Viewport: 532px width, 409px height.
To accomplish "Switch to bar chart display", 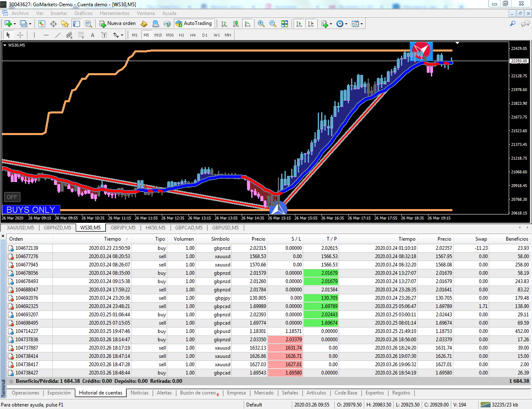I will [x=224, y=24].
